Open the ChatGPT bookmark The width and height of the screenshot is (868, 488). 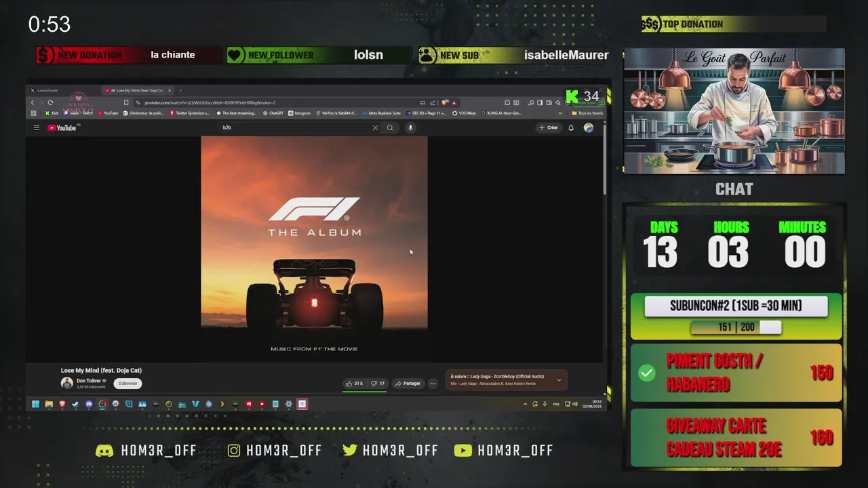pyautogui.click(x=273, y=113)
